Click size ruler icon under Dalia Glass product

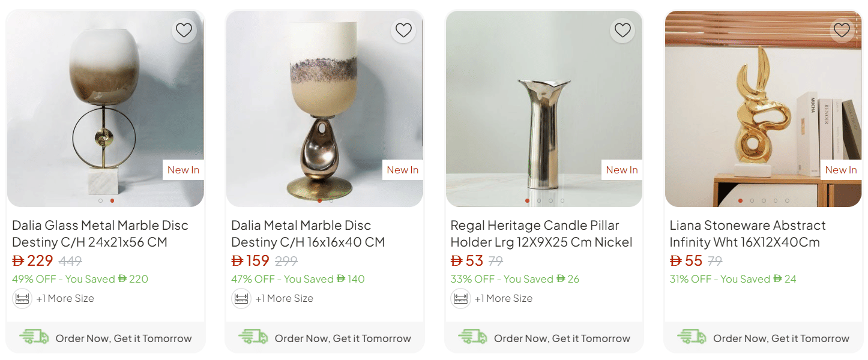(22, 298)
